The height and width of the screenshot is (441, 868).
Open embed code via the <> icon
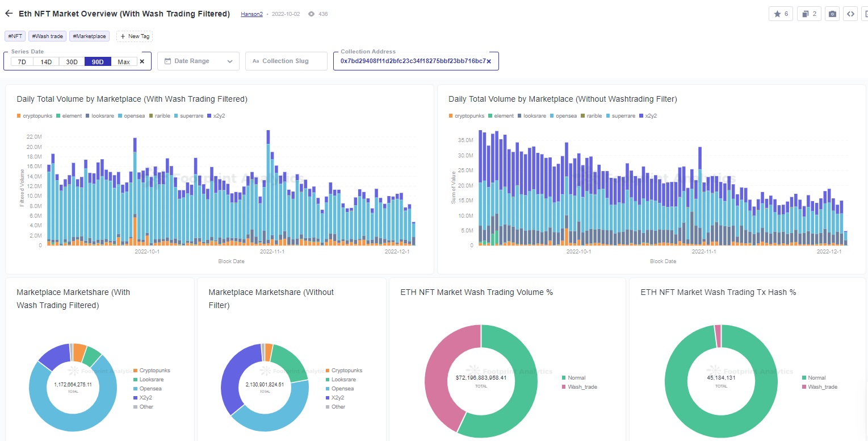click(850, 13)
